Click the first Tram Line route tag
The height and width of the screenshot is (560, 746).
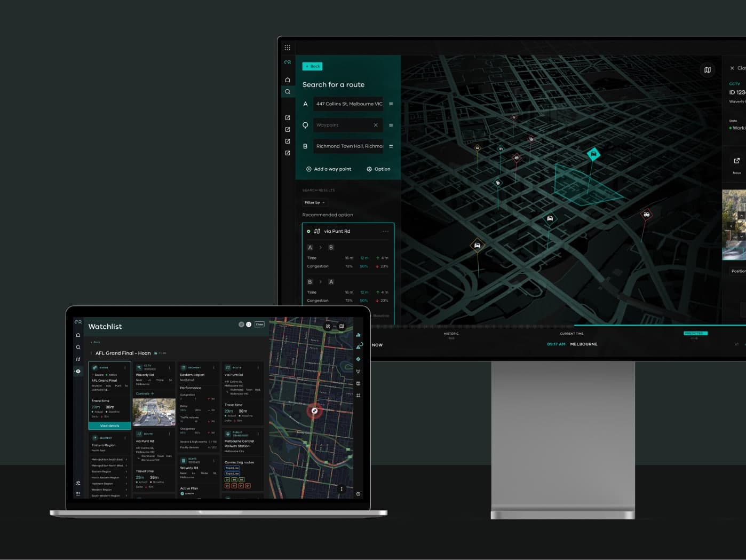[x=232, y=468]
